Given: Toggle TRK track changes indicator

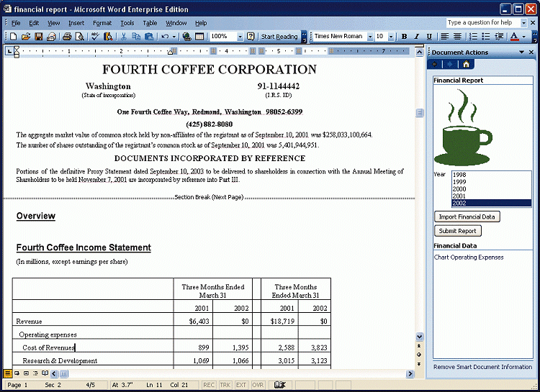Looking at the screenshot, I should pyautogui.click(x=225, y=385).
